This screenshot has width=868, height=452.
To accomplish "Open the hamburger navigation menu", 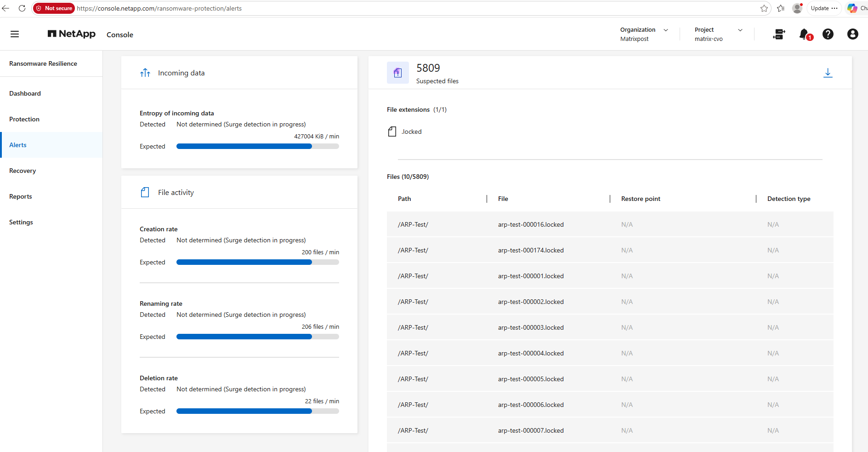I will click(x=15, y=34).
